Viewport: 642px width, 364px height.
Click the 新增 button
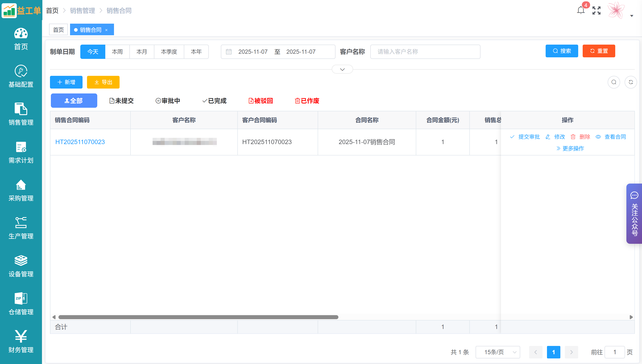click(x=66, y=82)
